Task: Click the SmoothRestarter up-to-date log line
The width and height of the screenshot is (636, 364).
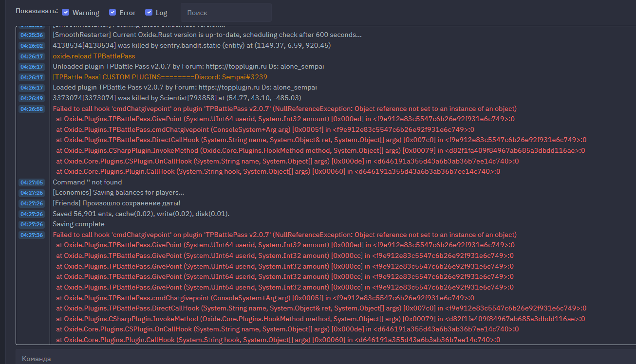Action: point(207,35)
